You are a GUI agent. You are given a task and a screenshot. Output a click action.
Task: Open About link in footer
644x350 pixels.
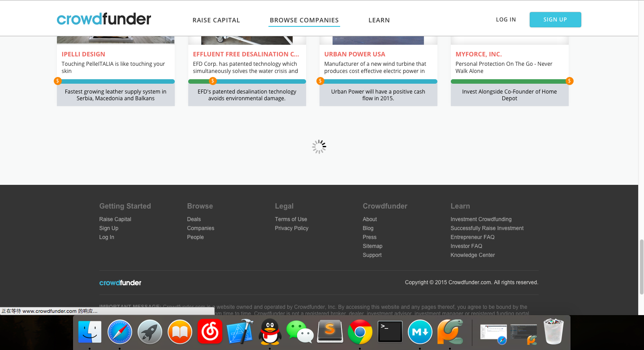pos(370,219)
